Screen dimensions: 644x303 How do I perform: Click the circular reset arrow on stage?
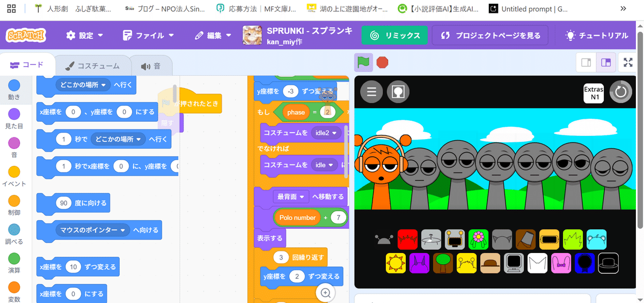(621, 92)
